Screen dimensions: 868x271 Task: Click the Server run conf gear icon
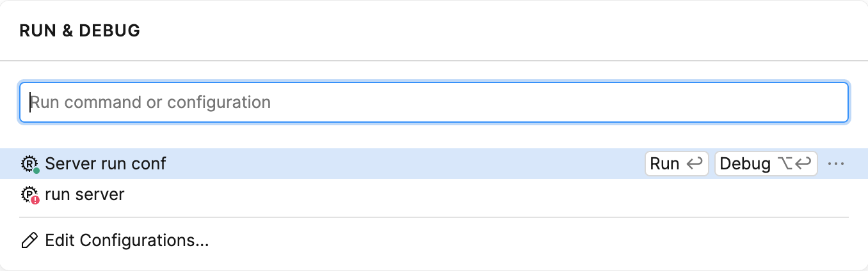click(x=29, y=164)
